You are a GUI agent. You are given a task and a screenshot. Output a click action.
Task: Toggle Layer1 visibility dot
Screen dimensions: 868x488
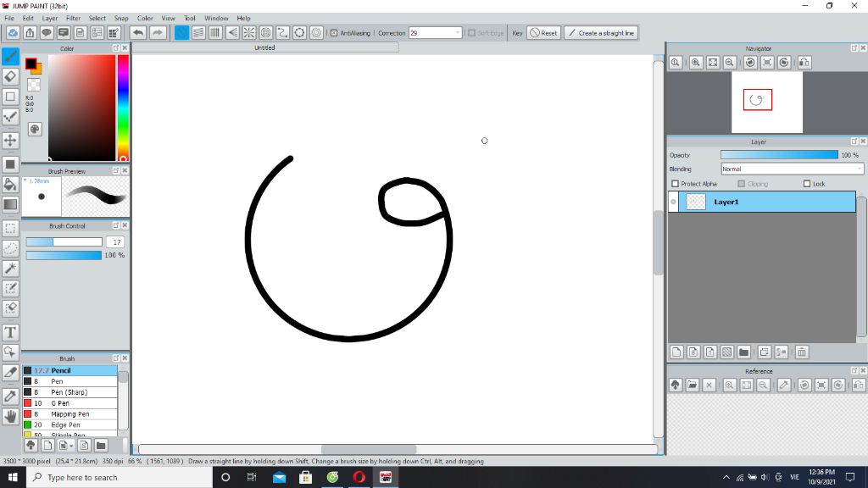(x=673, y=202)
